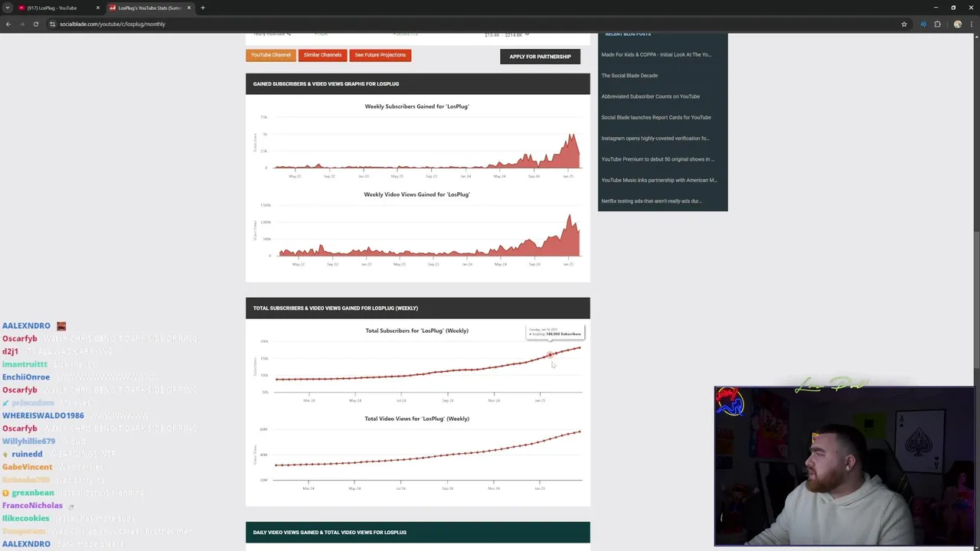Viewport: 980px width, 551px height.
Task: Select the LosPlug's YouTube Stats tab
Action: [x=149, y=8]
